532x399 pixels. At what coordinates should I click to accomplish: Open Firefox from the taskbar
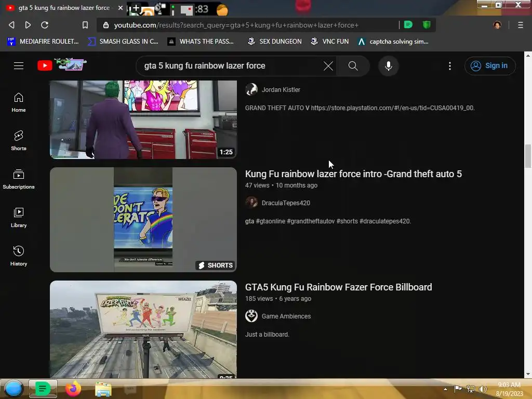(x=73, y=389)
